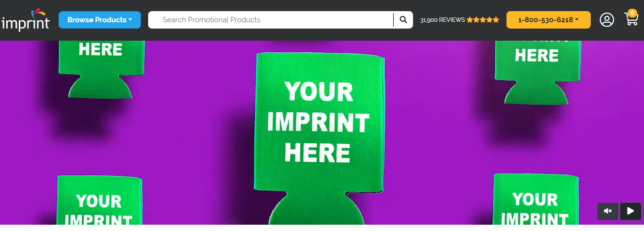Image resolution: width=644 pixels, height=231 pixels.
Task: Toggle the video mute speaker button
Action: (608, 211)
